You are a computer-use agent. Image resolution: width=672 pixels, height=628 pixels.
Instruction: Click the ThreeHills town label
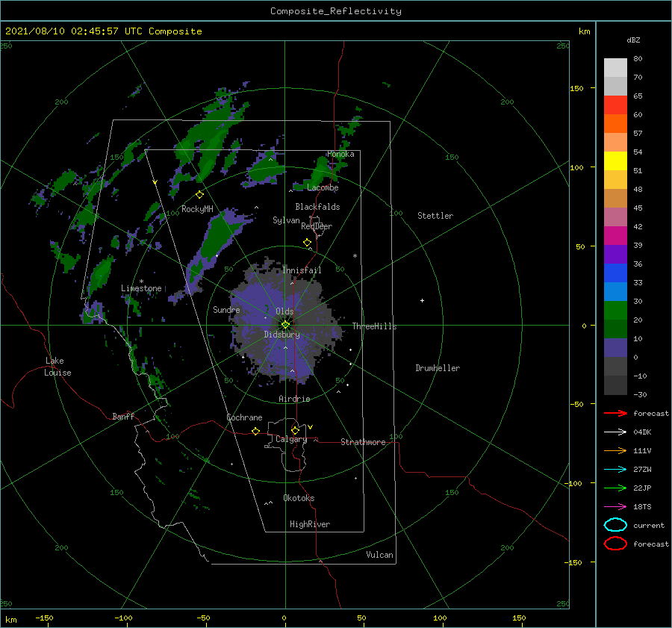pos(374,326)
